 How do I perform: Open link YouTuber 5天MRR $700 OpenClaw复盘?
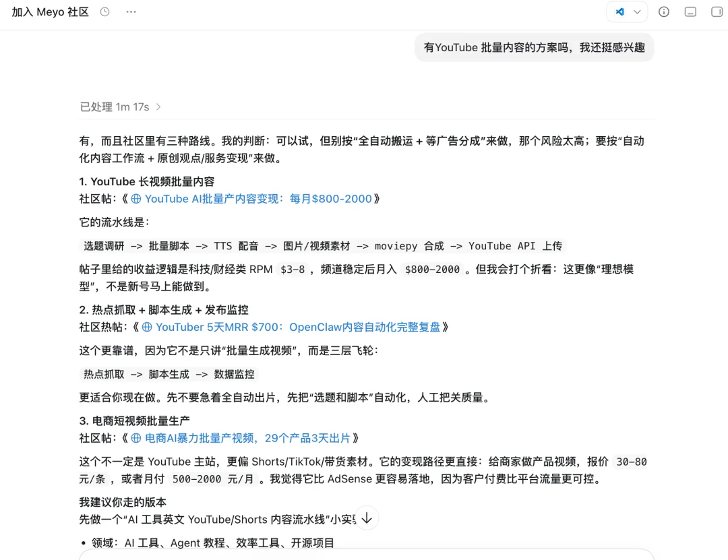point(298,327)
